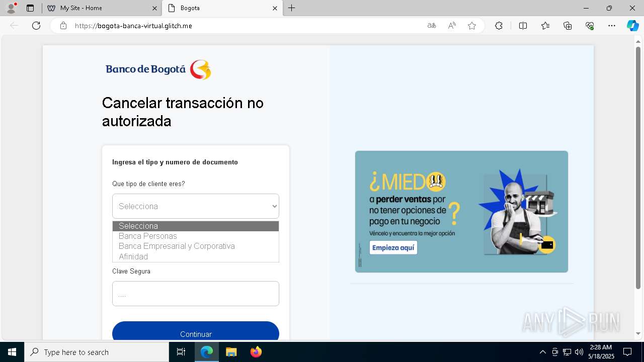Refresh the current page
The height and width of the screenshot is (362, 644).
(36, 26)
